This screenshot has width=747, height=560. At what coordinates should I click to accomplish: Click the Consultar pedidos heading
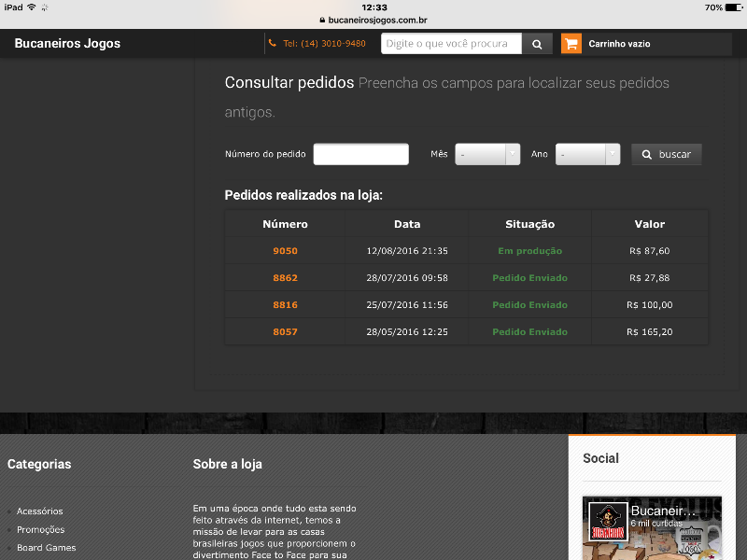289,82
